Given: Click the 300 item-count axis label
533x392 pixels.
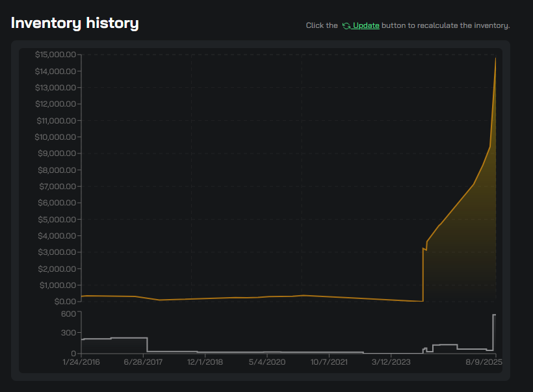Looking at the screenshot, I should point(68,333).
